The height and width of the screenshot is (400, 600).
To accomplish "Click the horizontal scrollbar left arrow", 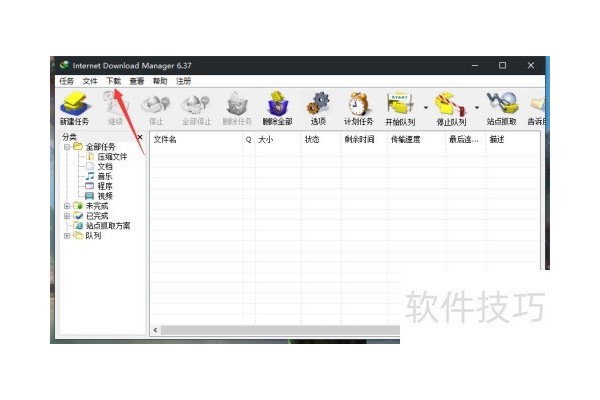I will point(155,330).
